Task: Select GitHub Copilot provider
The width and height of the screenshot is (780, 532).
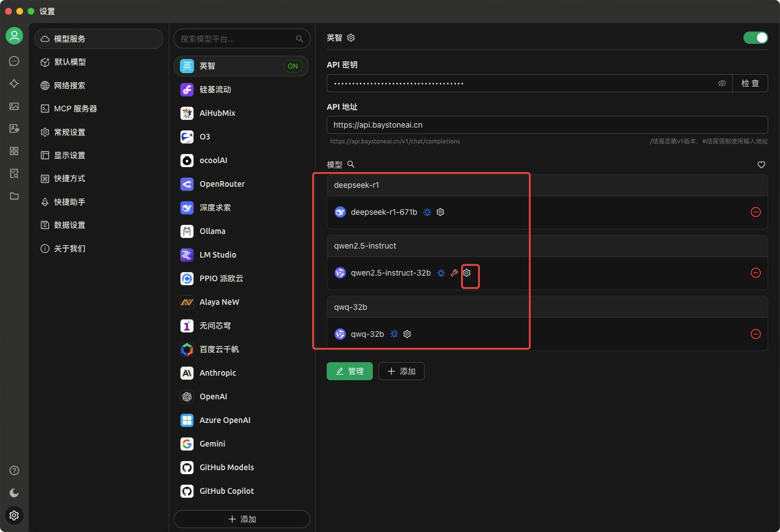Action: [x=241, y=491]
